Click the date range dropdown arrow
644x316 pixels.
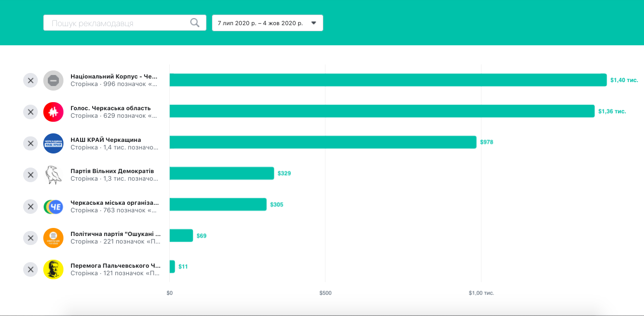(x=314, y=23)
